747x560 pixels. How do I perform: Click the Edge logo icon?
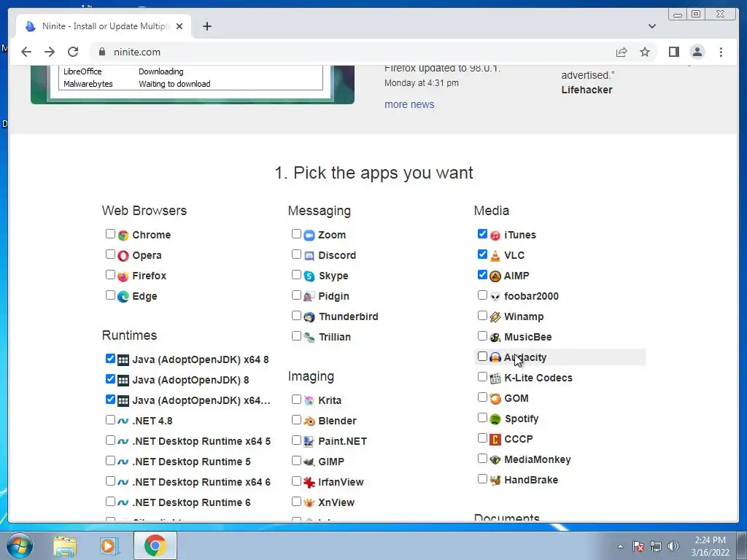123,297
